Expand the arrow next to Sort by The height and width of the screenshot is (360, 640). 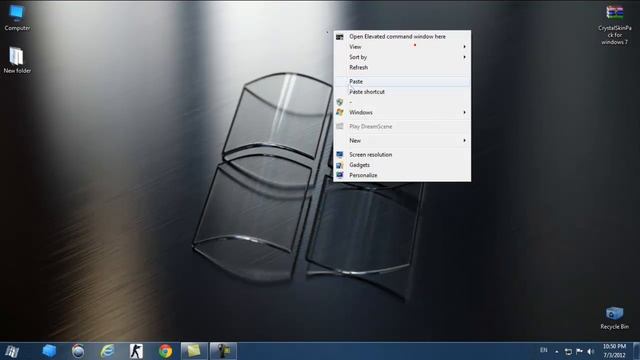coord(464,57)
